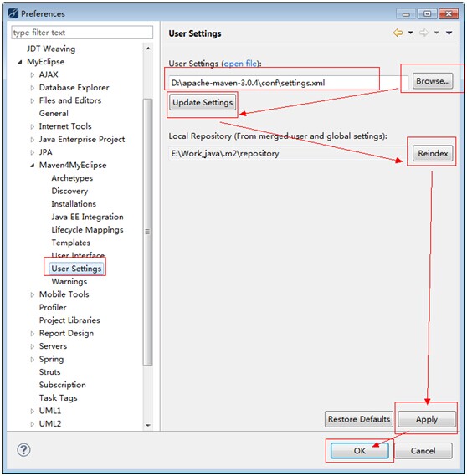Select Archetypes tree item
467x476 pixels.
pos(72,178)
